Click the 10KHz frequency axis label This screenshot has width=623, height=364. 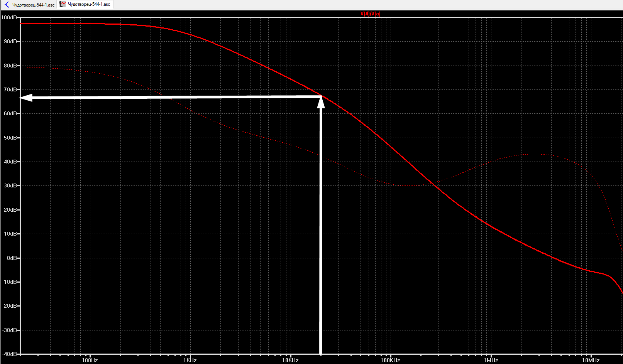pos(290,360)
